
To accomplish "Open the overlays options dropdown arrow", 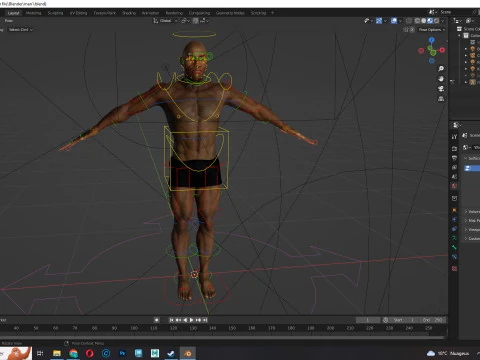I will (400, 21).
